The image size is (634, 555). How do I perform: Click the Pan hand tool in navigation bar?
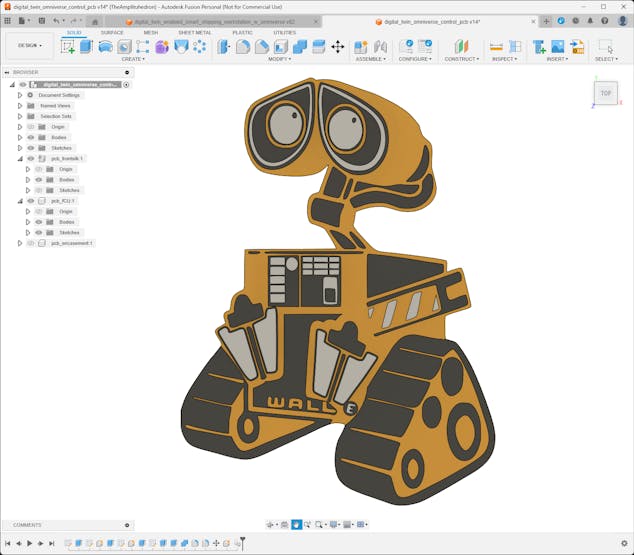(x=297, y=524)
